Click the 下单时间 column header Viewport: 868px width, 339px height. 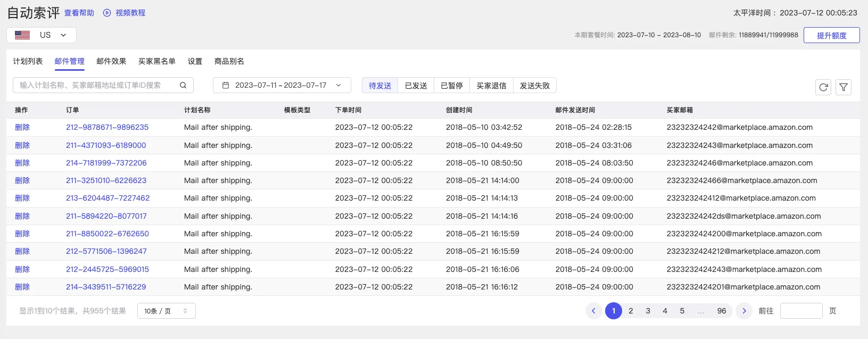click(x=348, y=110)
